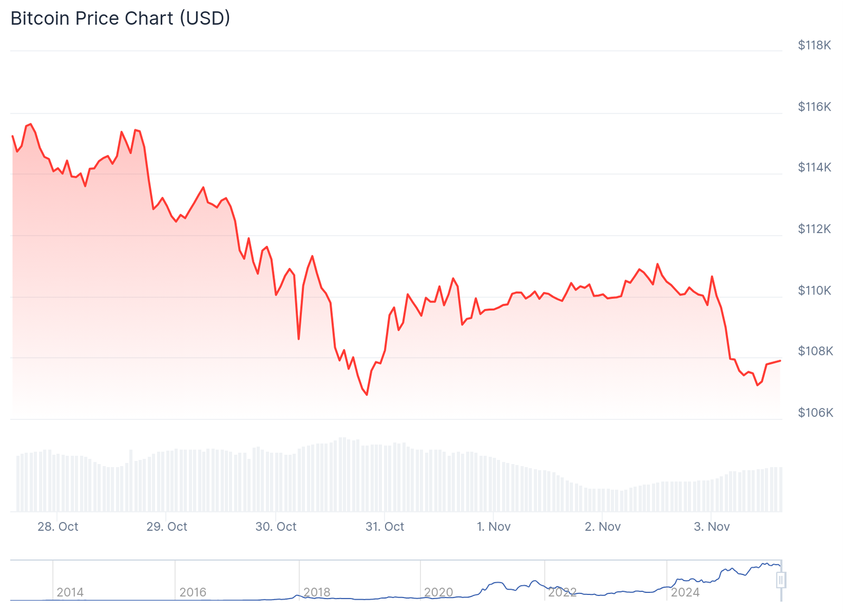
Task: Click the $106K price axis label
Action: 815,412
